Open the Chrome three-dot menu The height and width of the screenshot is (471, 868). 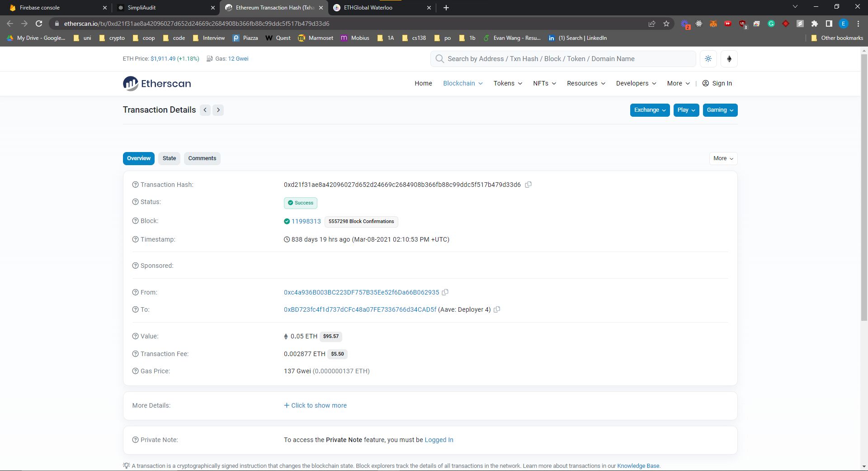pos(858,24)
